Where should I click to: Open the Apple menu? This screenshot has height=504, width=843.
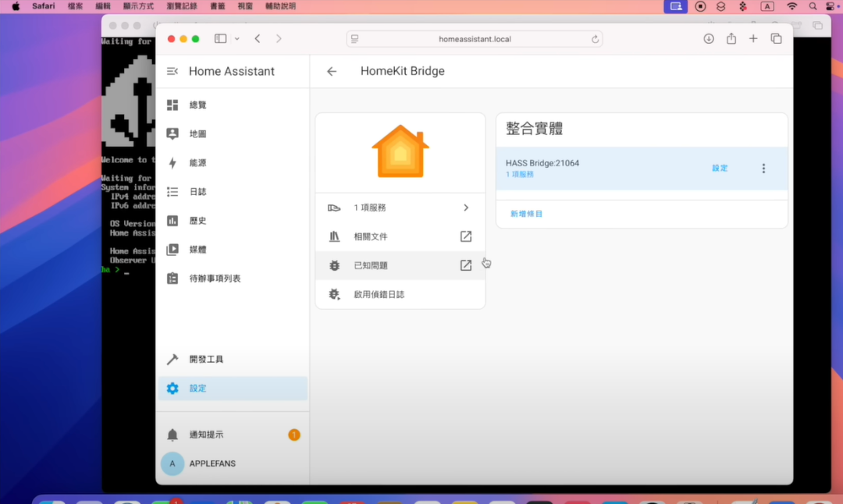[16, 6]
